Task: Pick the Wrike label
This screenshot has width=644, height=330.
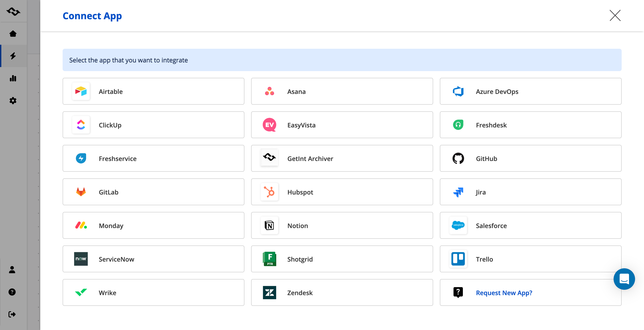Action: click(x=107, y=292)
